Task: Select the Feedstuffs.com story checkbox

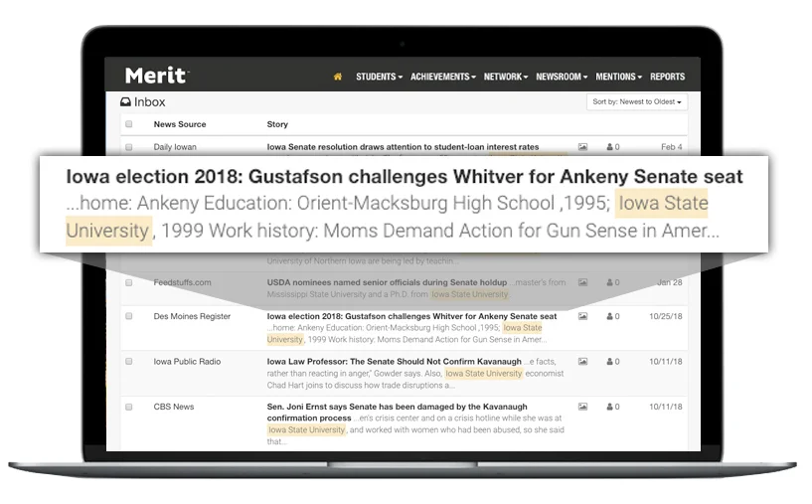Action: coord(129,283)
